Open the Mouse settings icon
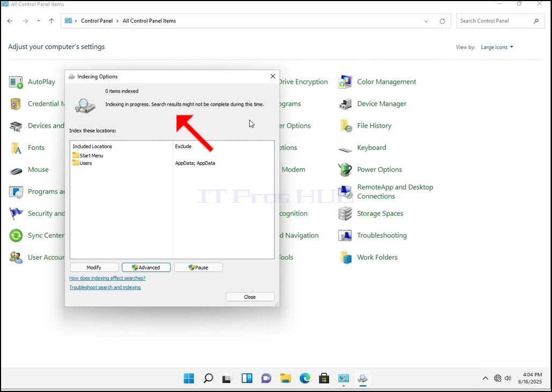Screen dimensions: 552x392 click(x=16, y=170)
